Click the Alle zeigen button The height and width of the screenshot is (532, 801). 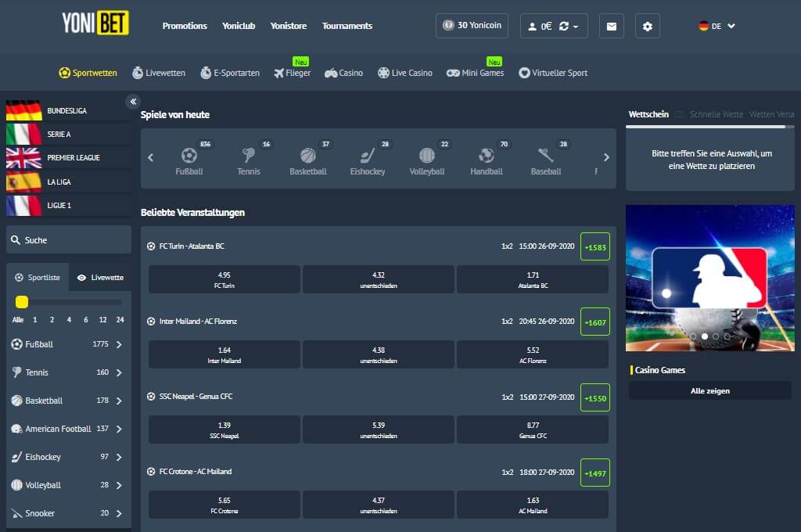710,391
